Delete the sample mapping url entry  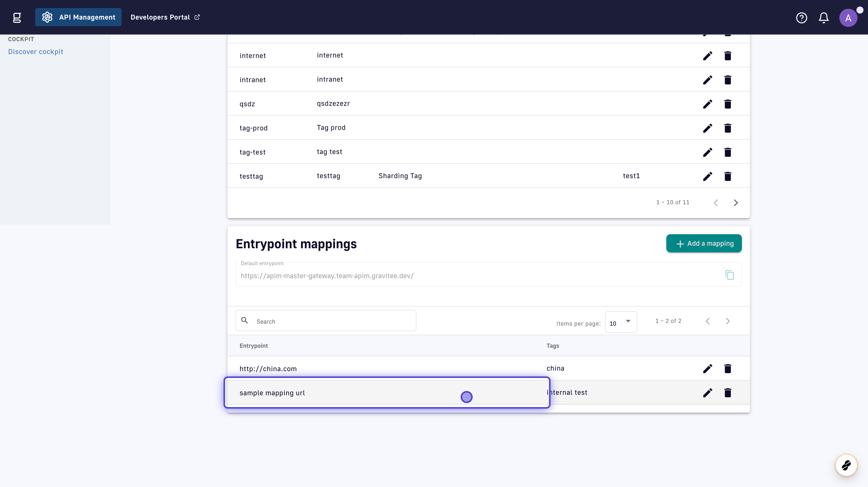[728, 393]
